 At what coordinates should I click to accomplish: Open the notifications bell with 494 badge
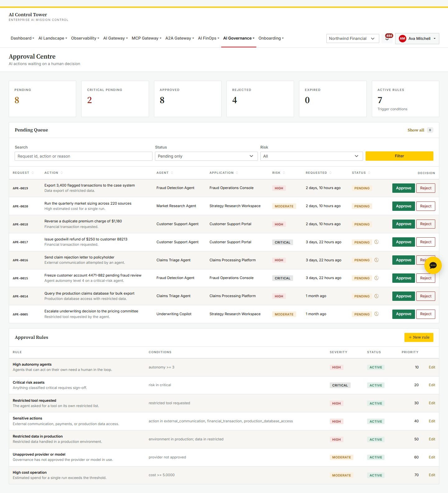click(x=387, y=38)
